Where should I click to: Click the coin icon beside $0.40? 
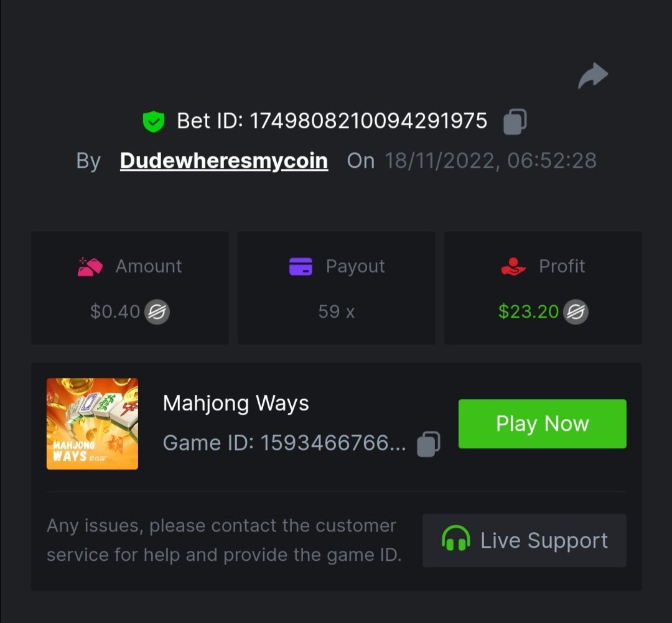(157, 311)
